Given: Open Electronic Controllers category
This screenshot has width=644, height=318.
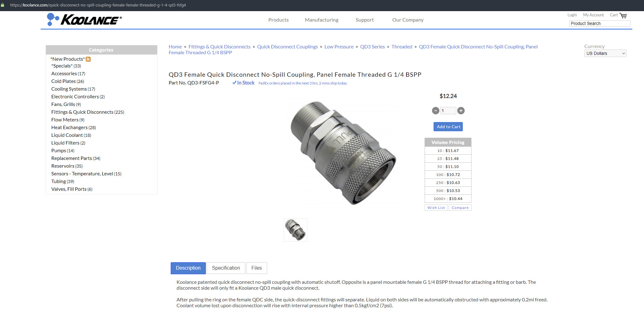Looking at the screenshot, I should [x=78, y=97].
